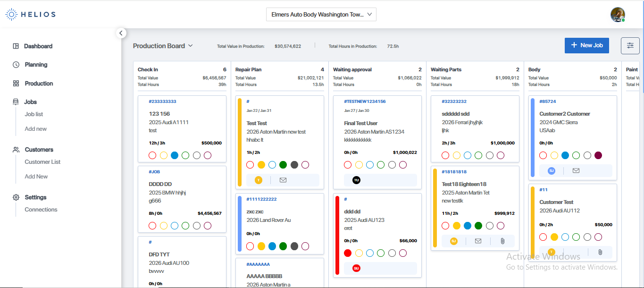Open the filter settings sliders icon

(630, 45)
